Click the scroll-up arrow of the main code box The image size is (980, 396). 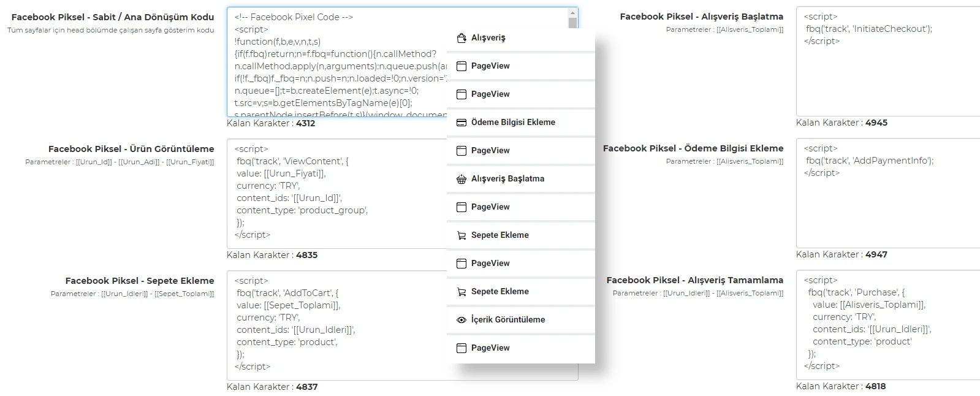tap(573, 12)
